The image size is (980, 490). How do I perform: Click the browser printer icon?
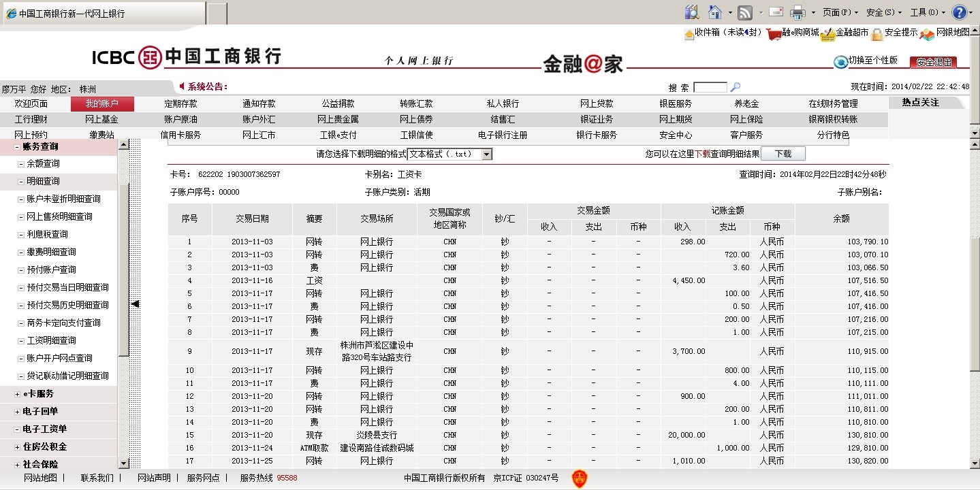tap(797, 12)
